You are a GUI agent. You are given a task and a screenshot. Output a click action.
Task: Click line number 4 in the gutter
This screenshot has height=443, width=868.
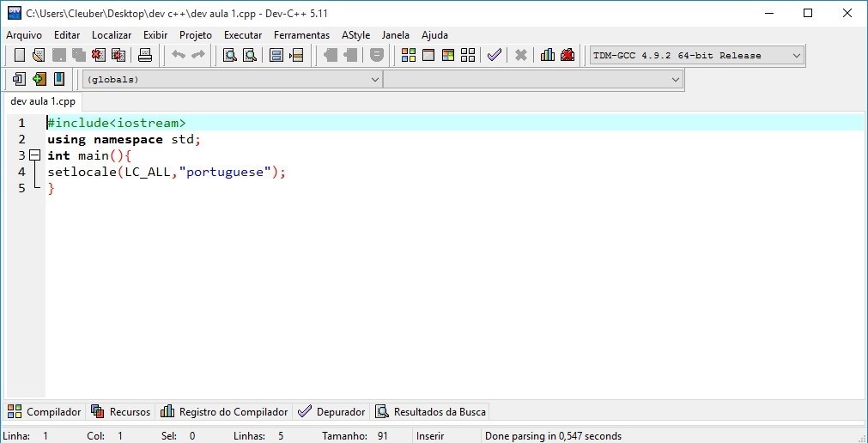21,173
